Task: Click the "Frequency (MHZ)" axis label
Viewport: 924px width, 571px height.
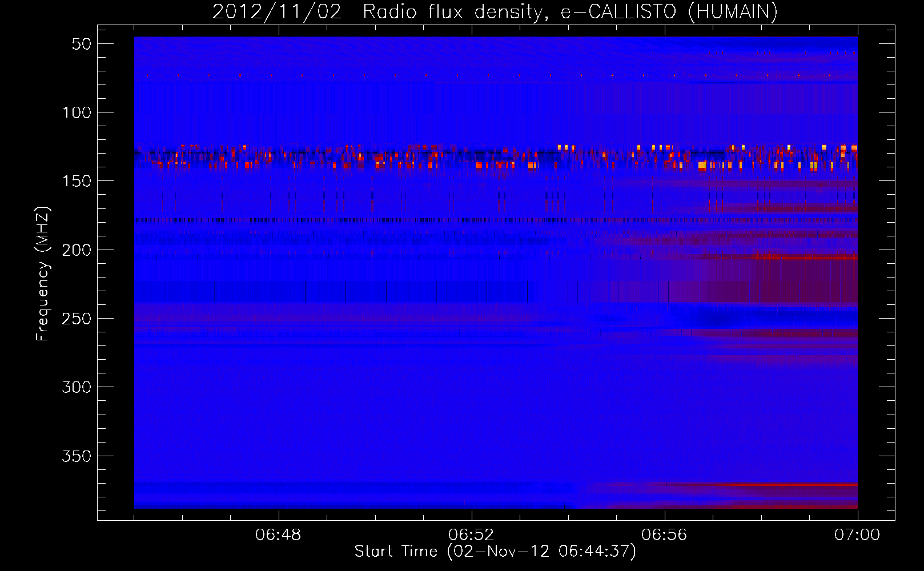Action: [43, 274]
